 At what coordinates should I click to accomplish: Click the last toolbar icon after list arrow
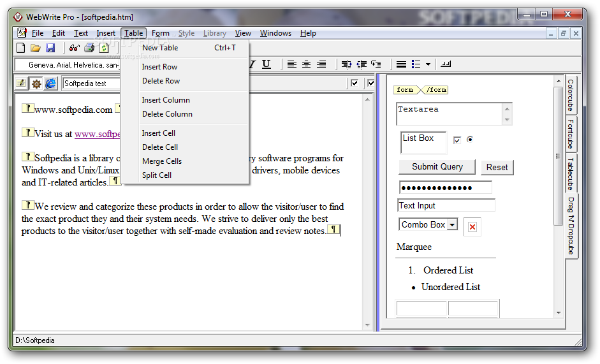[x=446, y=64]
